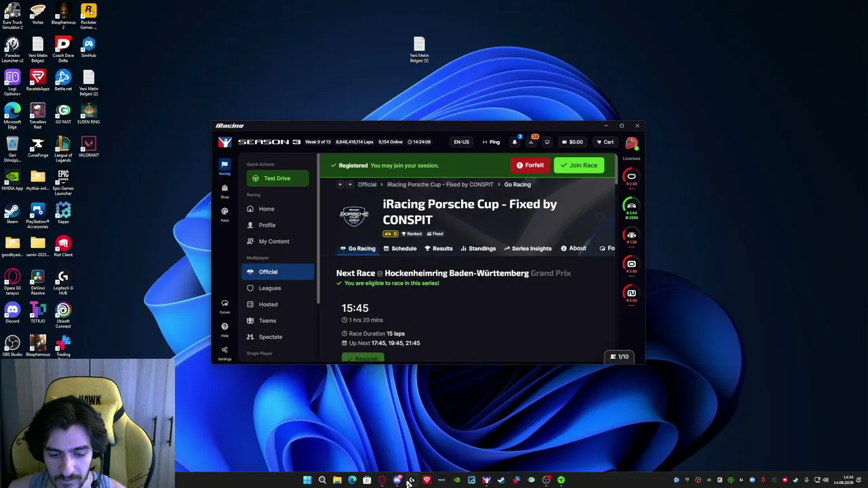
Task: Start a Test Drive
Action: pos(277,178)
